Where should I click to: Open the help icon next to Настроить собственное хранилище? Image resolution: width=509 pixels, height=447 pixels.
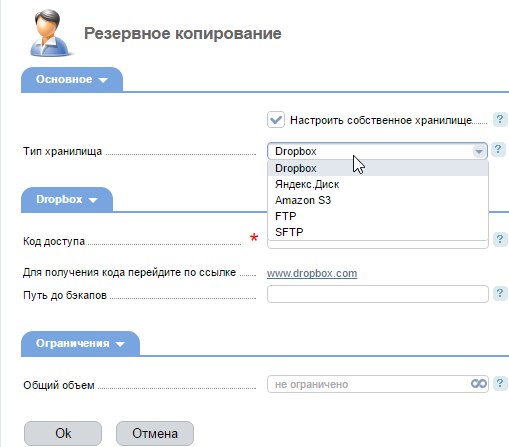click(500, 119)
